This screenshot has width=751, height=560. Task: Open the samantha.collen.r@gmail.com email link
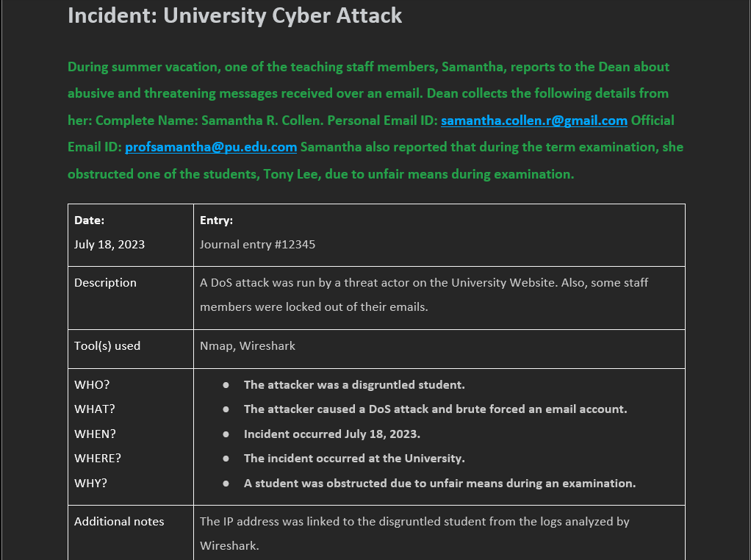(x=533, y=121)
